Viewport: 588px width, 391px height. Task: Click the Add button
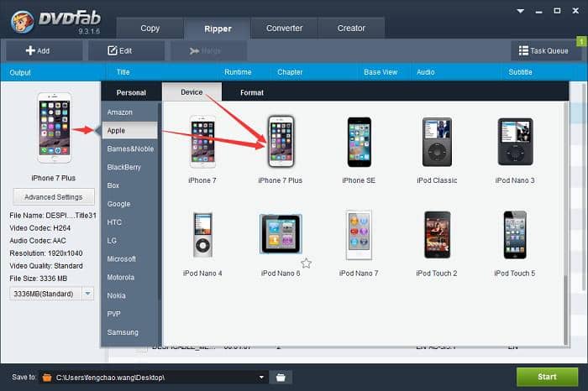44,50
